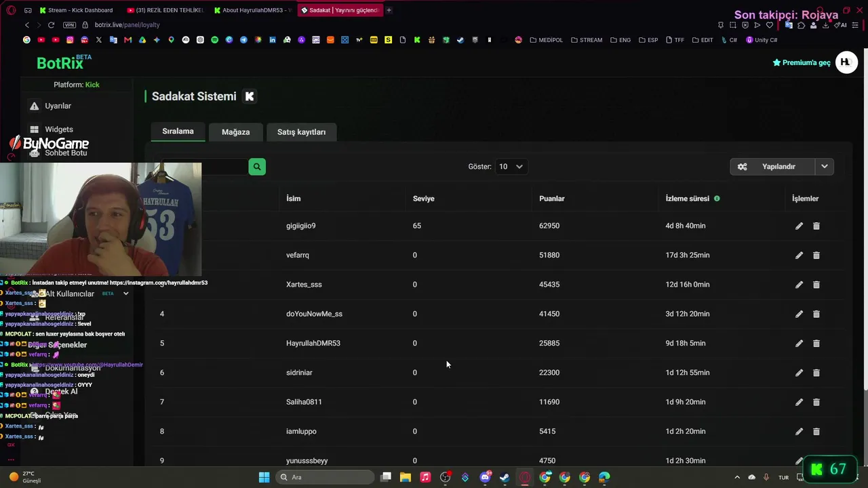Delete the gigiigiio9 row
868x488 pixels.
[816, 226]
